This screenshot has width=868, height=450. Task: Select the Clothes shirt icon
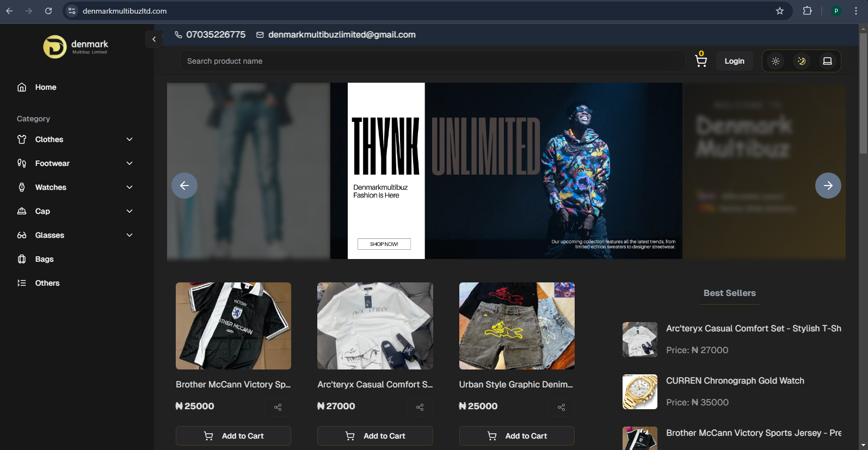tap(22, 139)
